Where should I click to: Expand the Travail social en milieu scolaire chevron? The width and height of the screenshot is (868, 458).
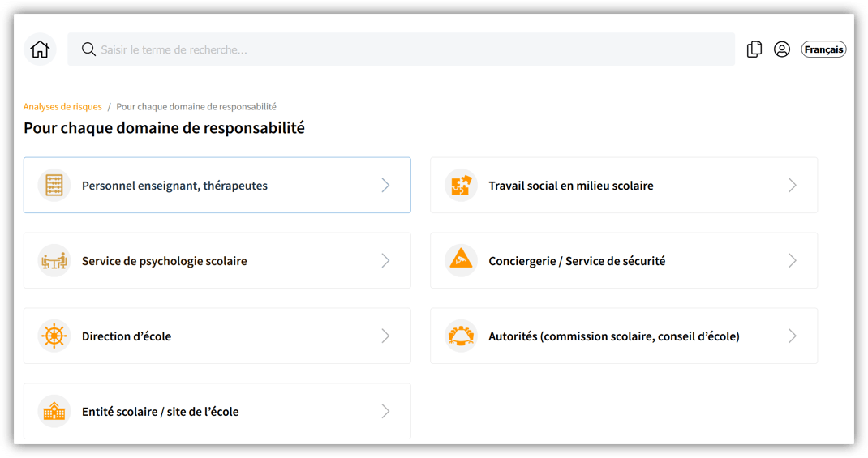point(793,186)
